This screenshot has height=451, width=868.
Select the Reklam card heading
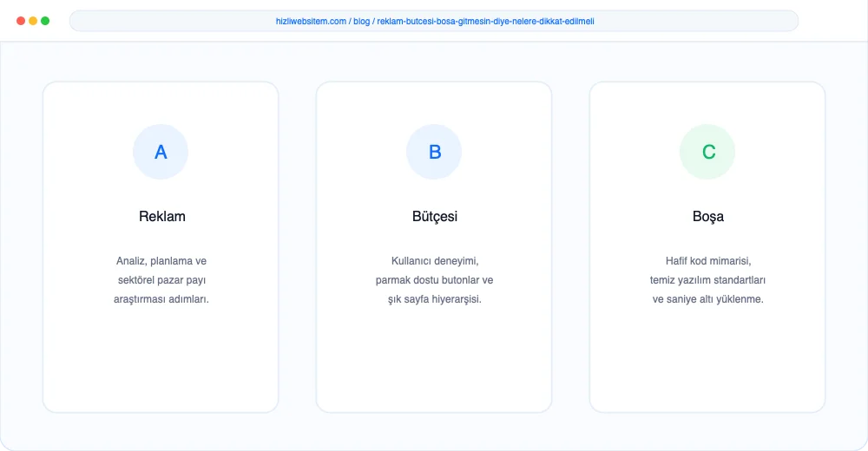pyautogui.click(x=161, y=216)
